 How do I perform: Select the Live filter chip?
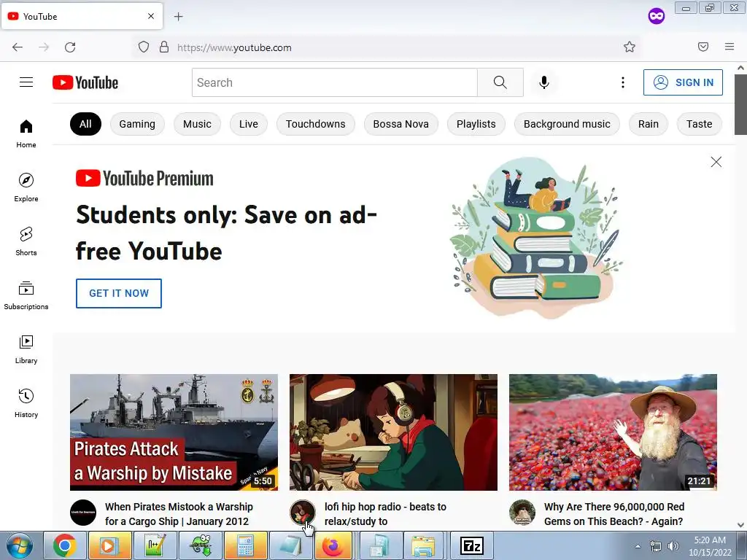point(249,124)
